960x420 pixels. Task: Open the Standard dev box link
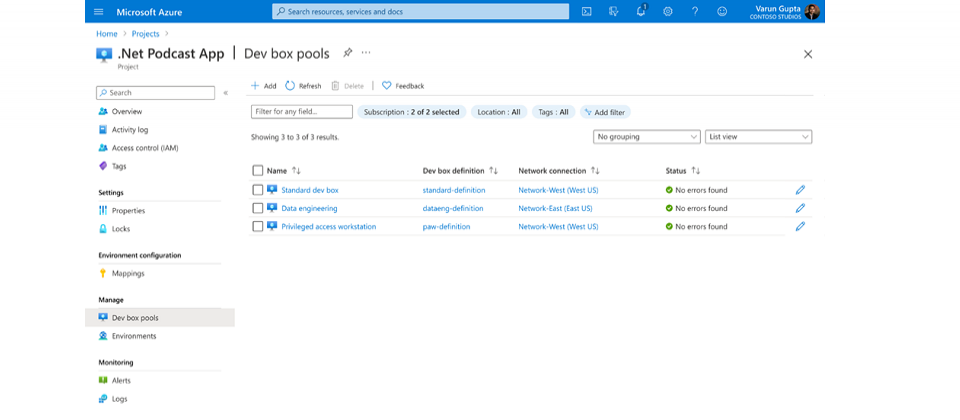tap(310, 190)
